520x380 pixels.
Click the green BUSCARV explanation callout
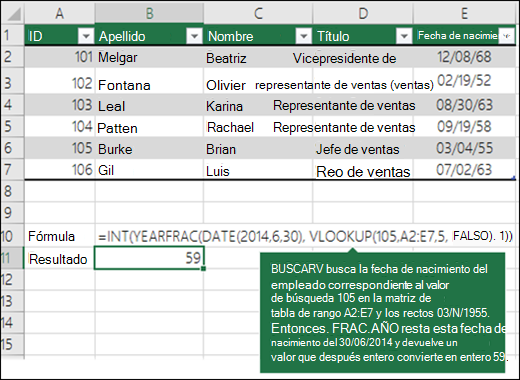pyautogui.click(x=382, y=313)
